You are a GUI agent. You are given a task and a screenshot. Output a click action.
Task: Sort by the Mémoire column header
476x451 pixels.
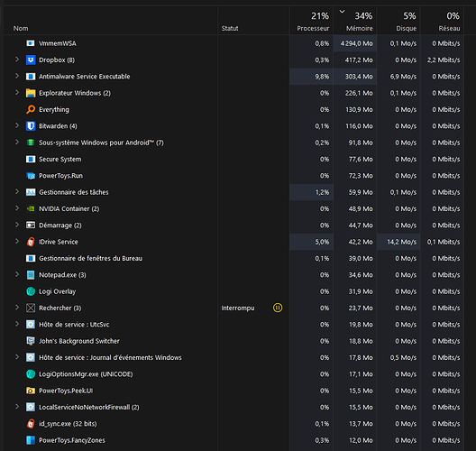tap(360, 28)
